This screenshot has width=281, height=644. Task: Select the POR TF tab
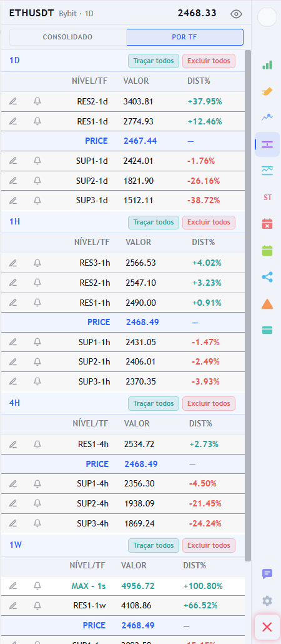[x=185, y=37]
